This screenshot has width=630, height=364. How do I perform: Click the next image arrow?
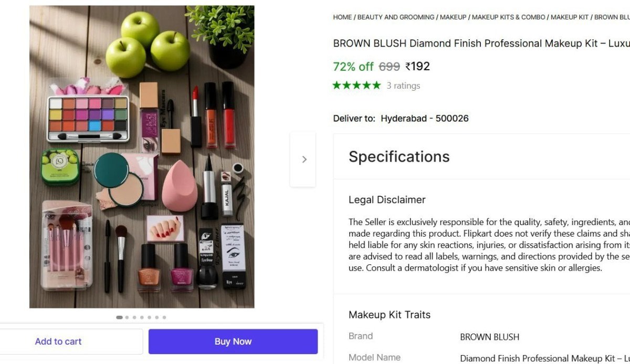pyautogui.click(x=303, y=159)
